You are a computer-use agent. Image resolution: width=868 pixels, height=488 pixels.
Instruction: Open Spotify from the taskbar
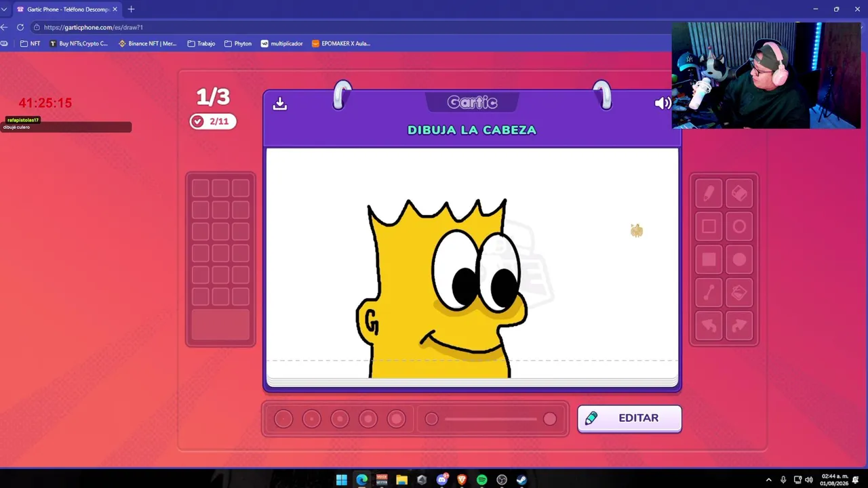tap(482, 480)
